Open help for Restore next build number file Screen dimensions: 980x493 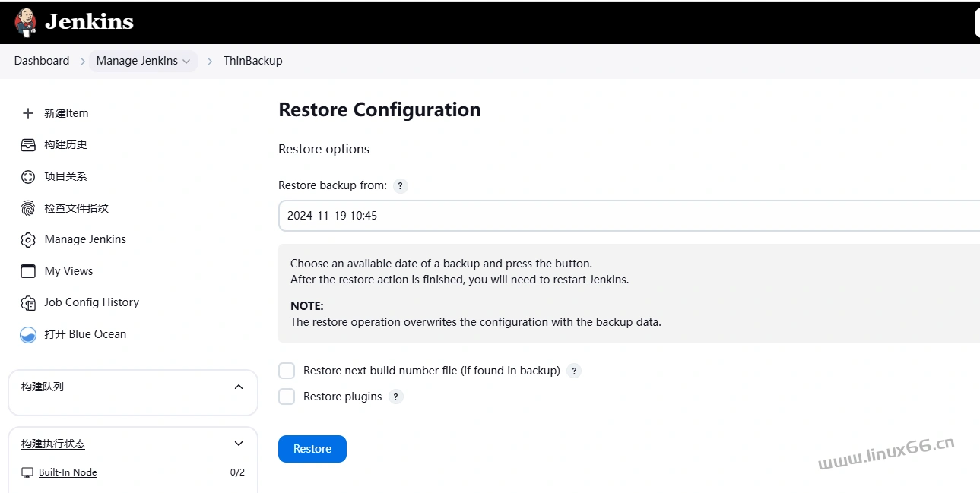[x=574, y=371]
